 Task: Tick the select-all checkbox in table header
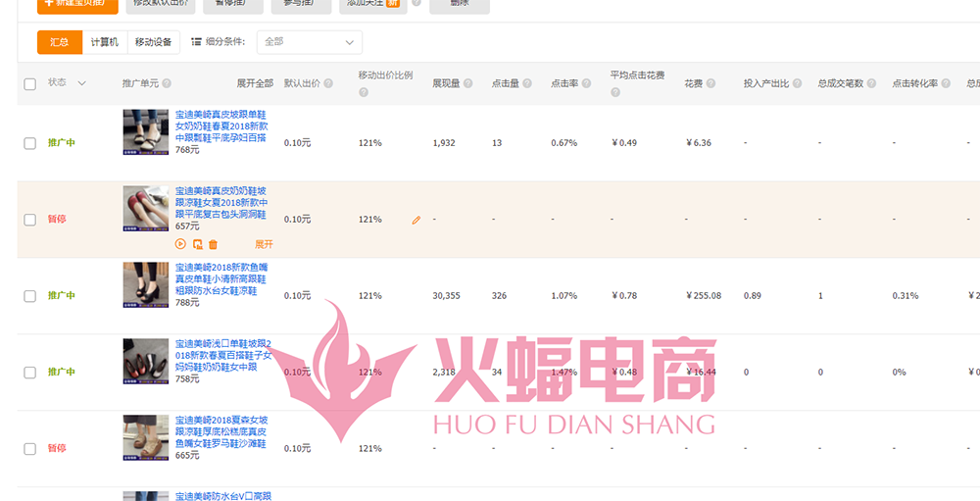click(x=30, y=83)
